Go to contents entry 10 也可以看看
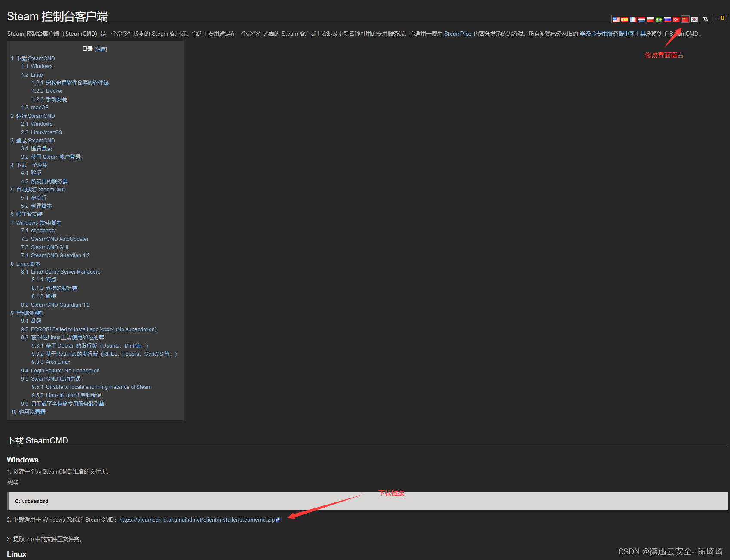Screen dimensions: 730x560 28,412
